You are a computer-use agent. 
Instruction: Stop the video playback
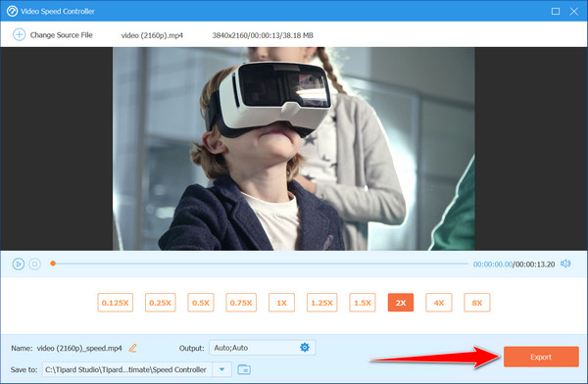[x=35, y=264]
